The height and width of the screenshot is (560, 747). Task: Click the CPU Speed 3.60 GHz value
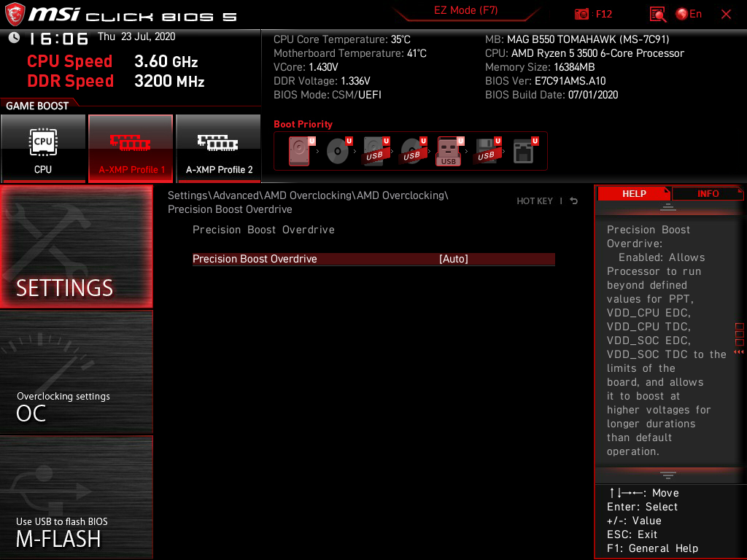(x=166, y=61)
